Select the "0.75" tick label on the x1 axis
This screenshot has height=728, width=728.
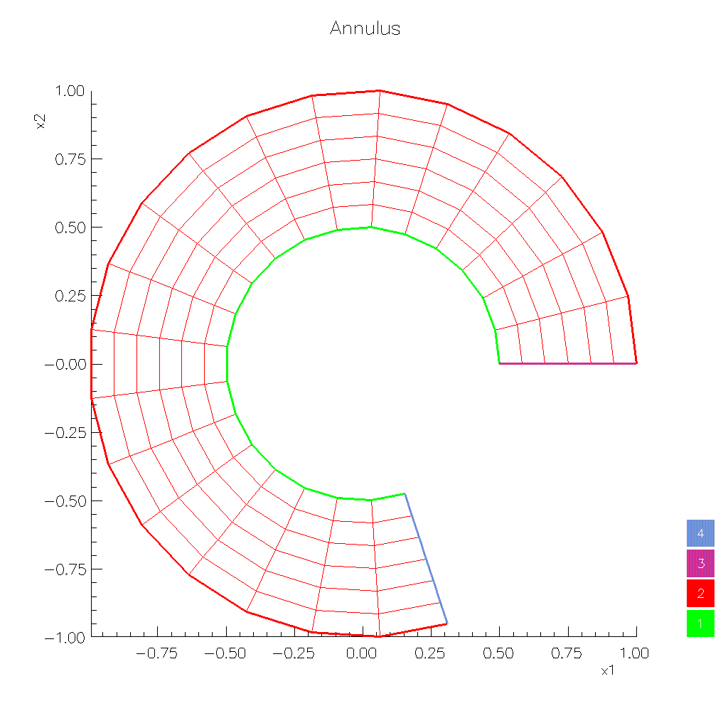(x=567, y=654)
